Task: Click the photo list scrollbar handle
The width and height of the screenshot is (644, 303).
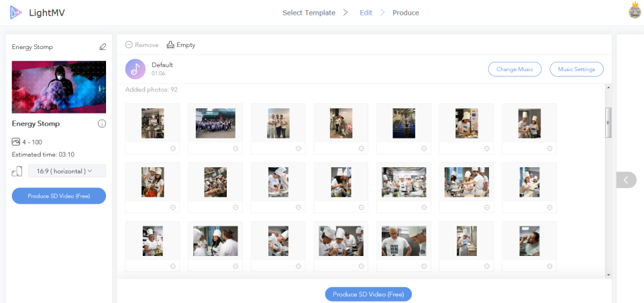Action: pos(608,122)
